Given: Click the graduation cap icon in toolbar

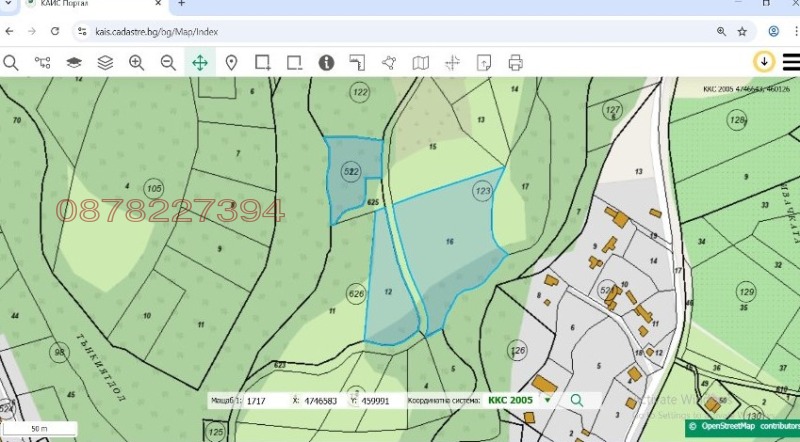Looking at the screenshot, I should click(74, 62).
